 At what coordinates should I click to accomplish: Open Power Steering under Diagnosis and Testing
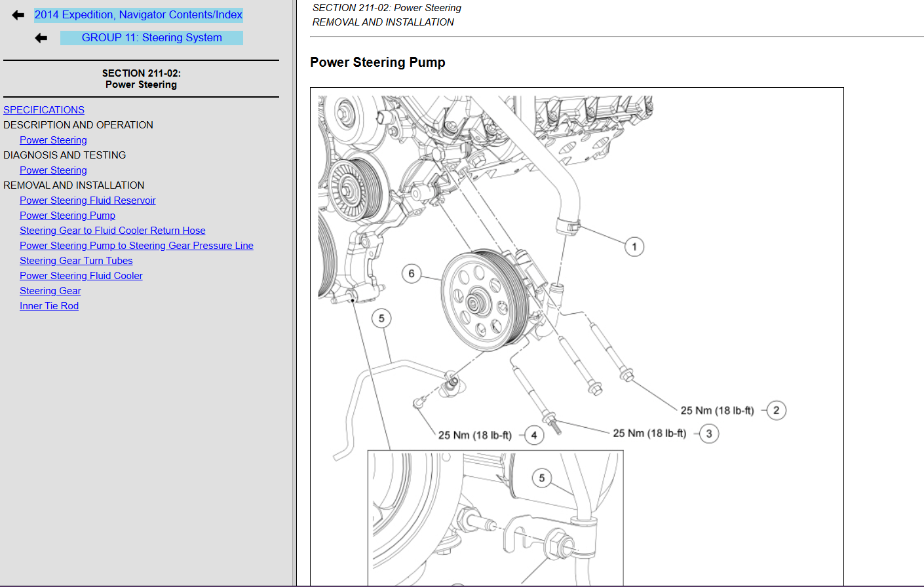53,170
